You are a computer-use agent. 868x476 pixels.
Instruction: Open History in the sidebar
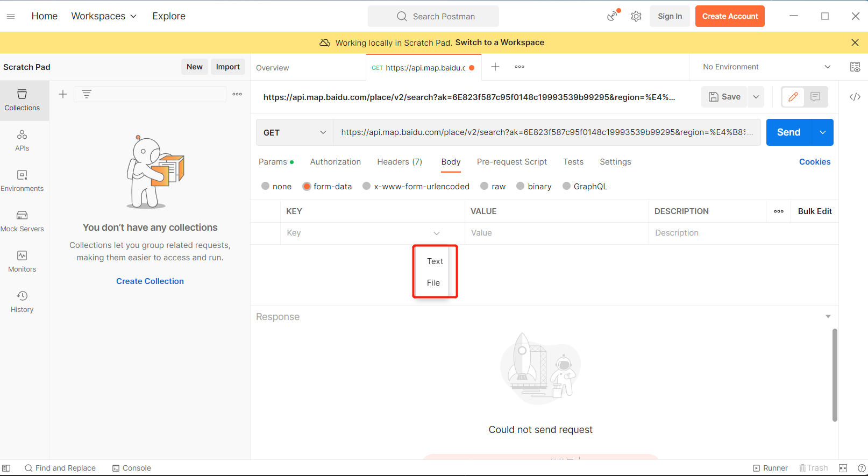pyautogui.click(x=22, y=302)
